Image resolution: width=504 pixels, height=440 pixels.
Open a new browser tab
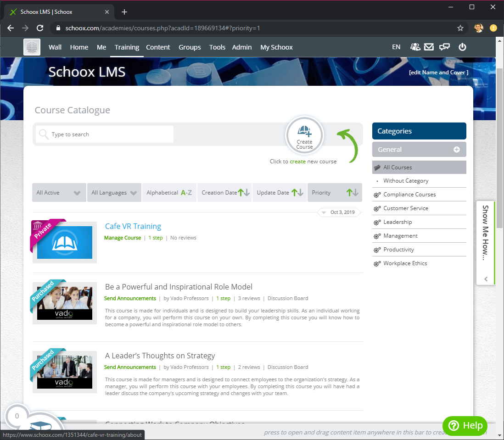point(124,12)
